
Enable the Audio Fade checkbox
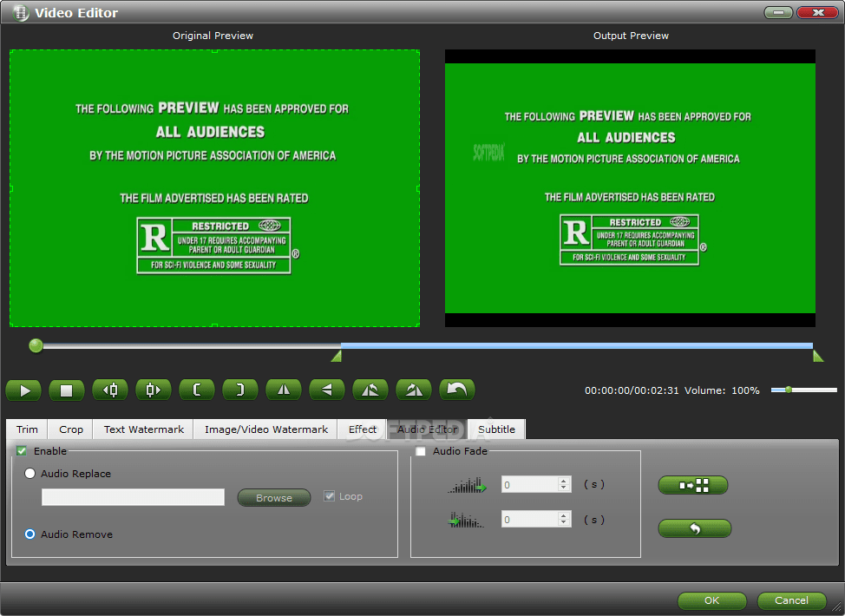(421, 451)
